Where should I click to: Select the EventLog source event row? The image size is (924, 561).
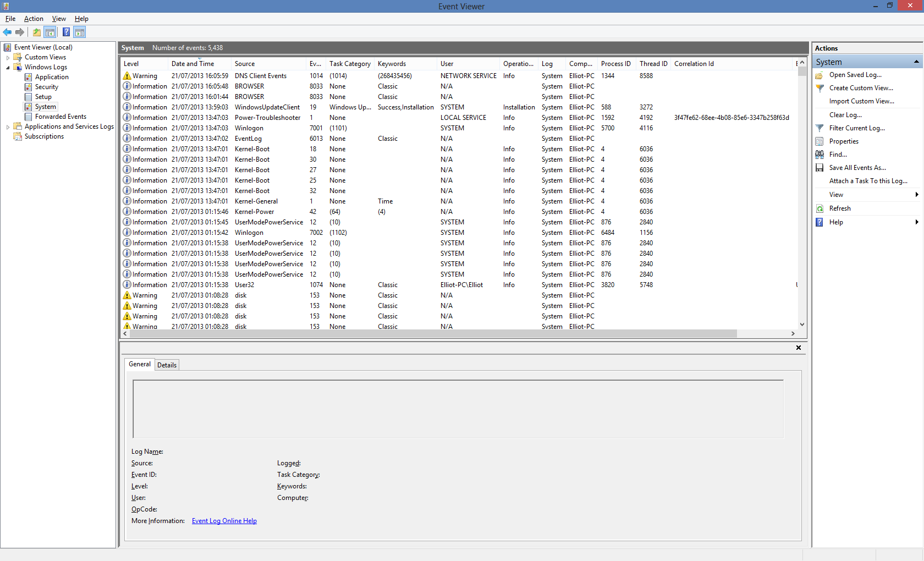coord(459,139)
